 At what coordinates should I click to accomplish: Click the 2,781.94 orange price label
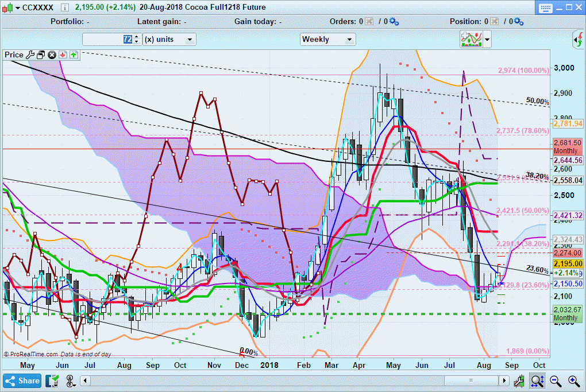(x=568, y=123)
